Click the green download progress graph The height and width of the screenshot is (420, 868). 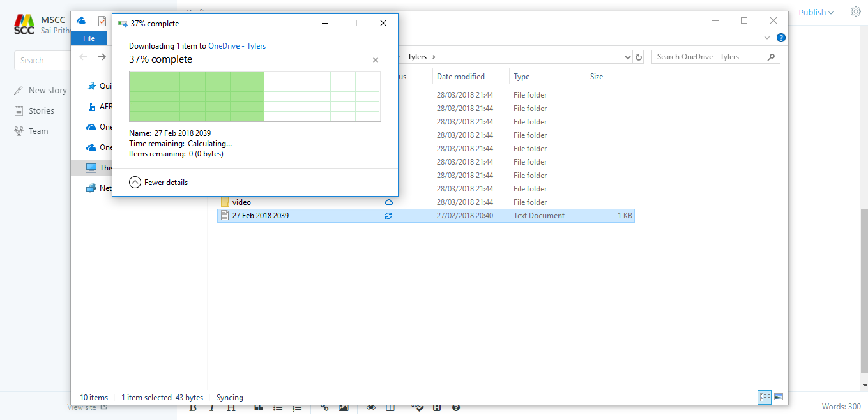(255, 96)
